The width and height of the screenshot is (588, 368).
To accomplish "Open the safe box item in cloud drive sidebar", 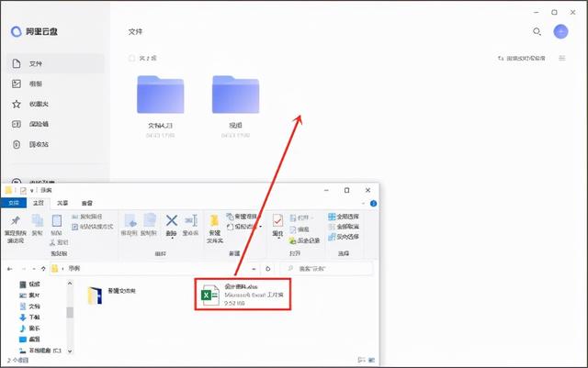I will coord(55,124).
